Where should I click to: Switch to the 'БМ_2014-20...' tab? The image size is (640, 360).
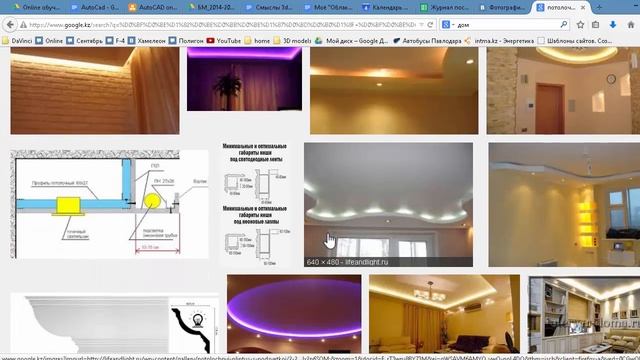(x=211, y=7)
